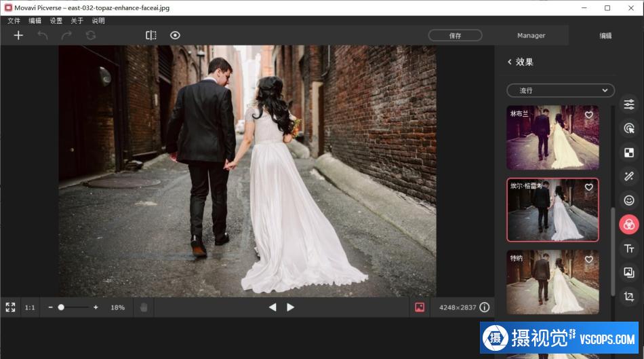Open the face retouching smiley tool
644x359 pixels.
point(629,200)
